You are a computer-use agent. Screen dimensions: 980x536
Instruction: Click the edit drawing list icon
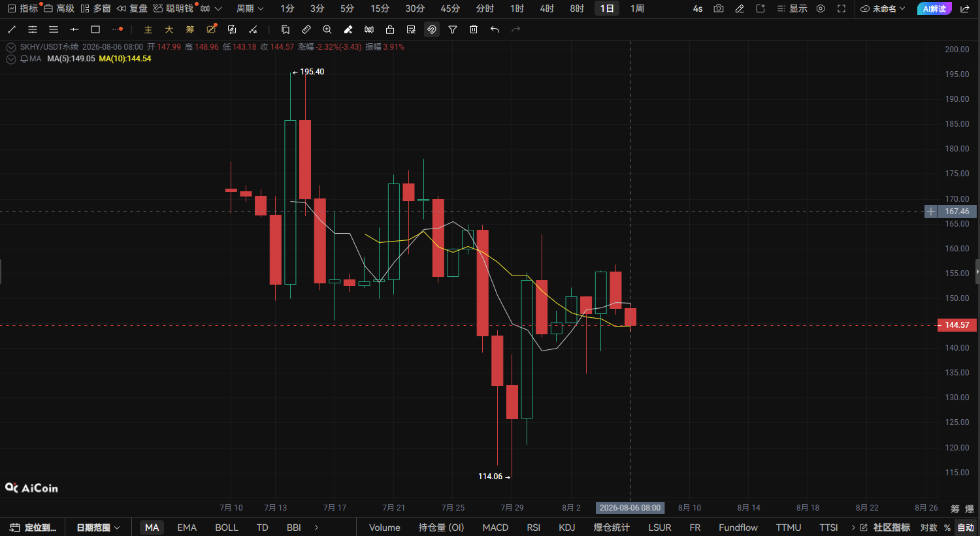tap(411, 29)
